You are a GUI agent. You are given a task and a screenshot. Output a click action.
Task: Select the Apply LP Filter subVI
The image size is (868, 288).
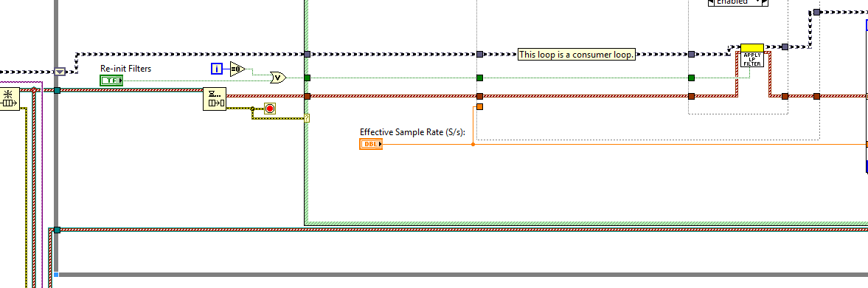point(751,55)
